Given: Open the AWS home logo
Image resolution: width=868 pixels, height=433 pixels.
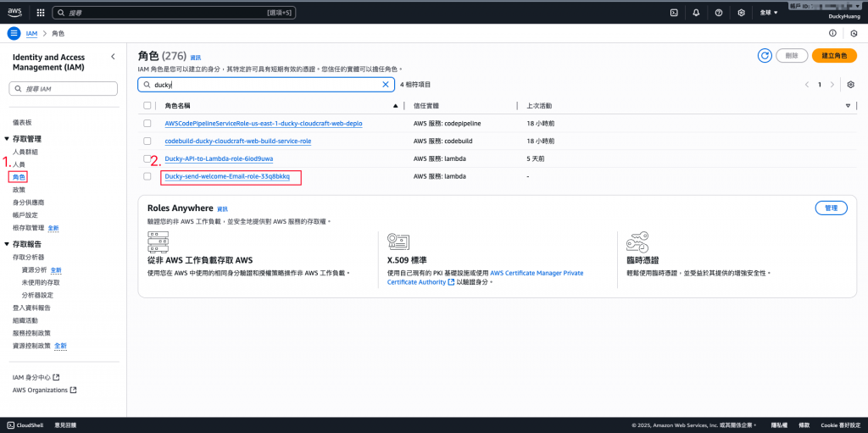Looking at the screenshot, I should pos(14,12).
